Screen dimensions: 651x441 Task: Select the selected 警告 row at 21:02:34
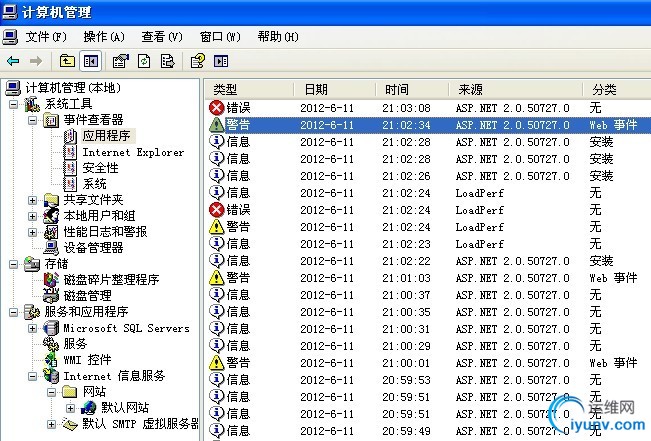click(x=428, y=125)
